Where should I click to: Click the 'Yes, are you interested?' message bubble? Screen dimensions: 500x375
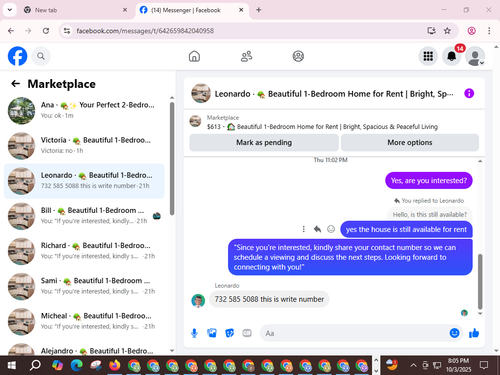(x=429, y=180)
